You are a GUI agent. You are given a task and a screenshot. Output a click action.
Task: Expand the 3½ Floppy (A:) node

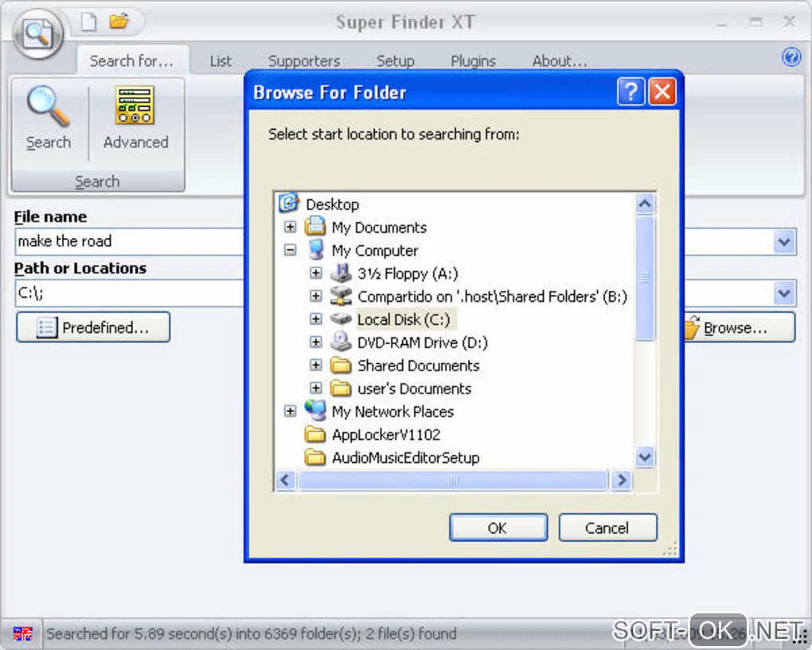(x=316, y=272)
